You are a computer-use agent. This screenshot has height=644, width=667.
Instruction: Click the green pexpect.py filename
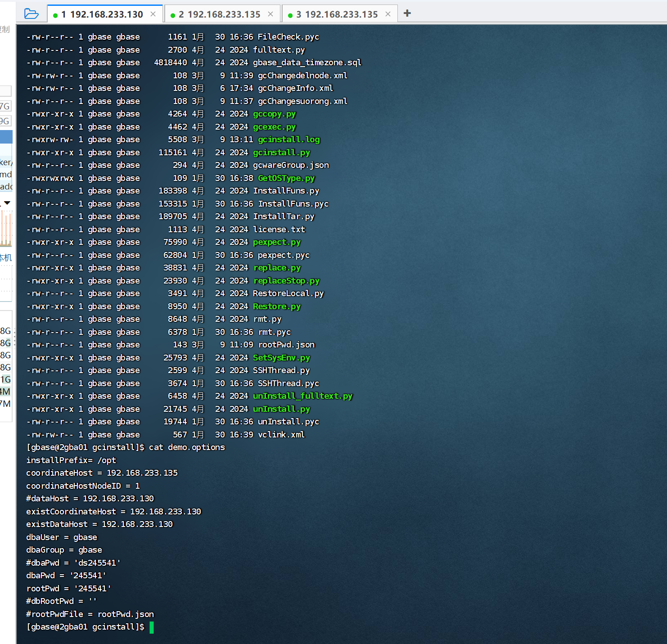point(276,242)
